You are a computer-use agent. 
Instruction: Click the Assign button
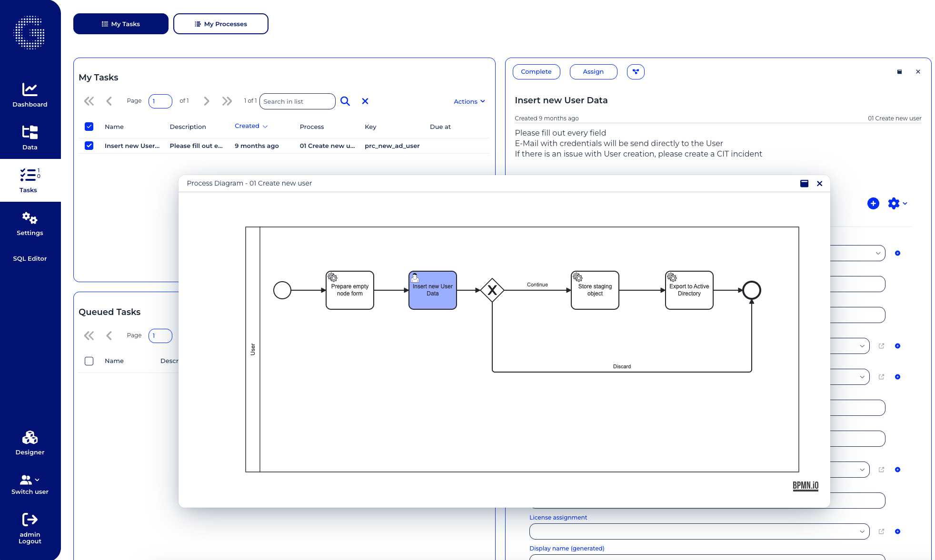click(593, 72)
